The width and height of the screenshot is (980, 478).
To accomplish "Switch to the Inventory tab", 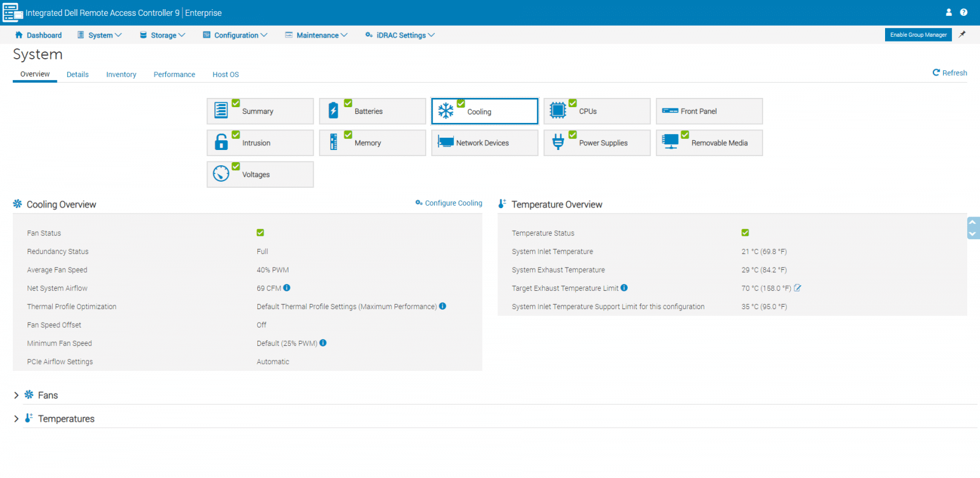I will (x=121, y=75).
